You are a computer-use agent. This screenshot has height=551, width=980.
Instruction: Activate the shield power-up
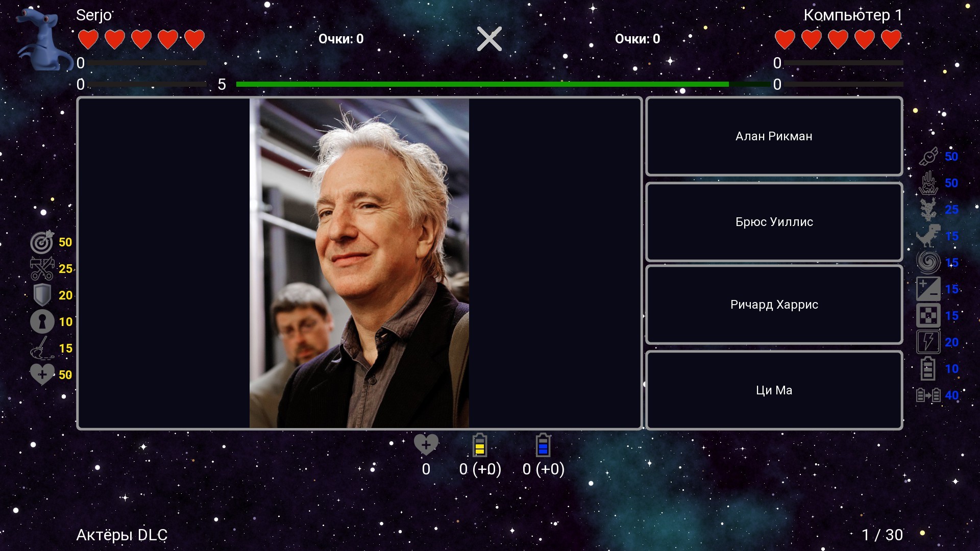[42, 295]
